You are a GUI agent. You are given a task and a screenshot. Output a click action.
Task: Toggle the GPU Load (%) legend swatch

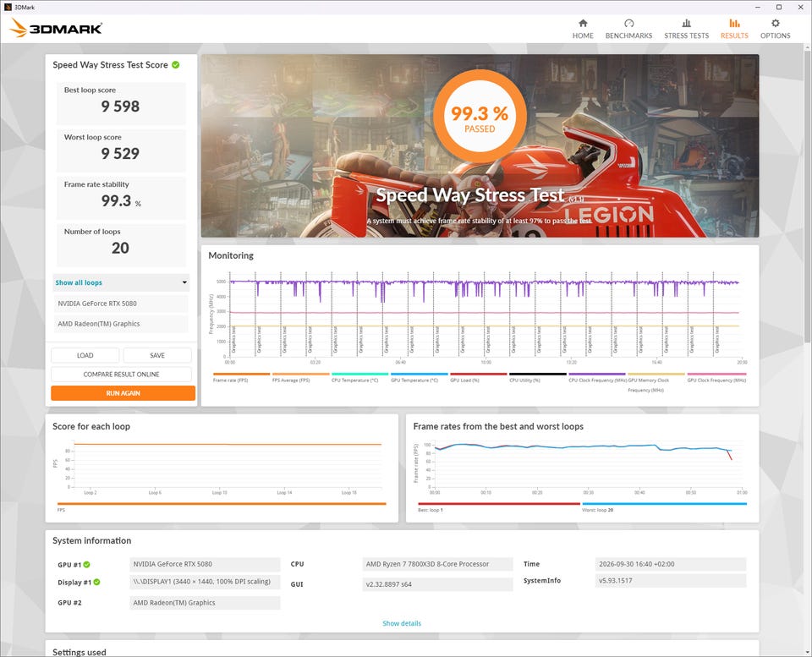pos(479,374)
